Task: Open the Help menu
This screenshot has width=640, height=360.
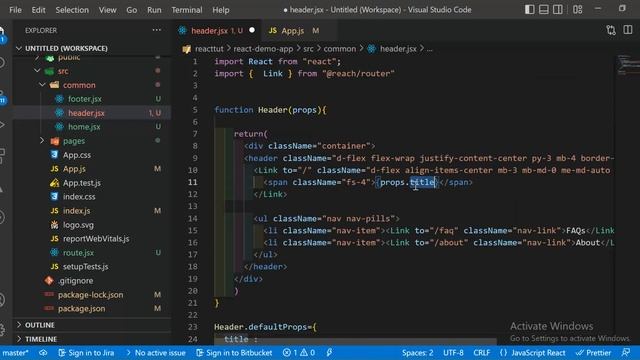Action: coord(220,10)
